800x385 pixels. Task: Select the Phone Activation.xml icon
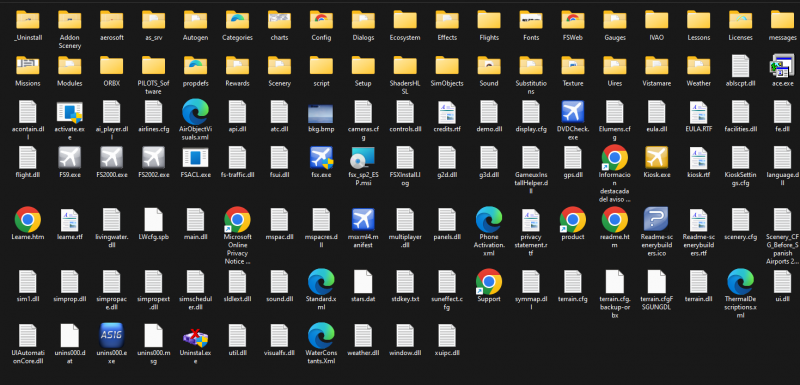pos(489,219)
